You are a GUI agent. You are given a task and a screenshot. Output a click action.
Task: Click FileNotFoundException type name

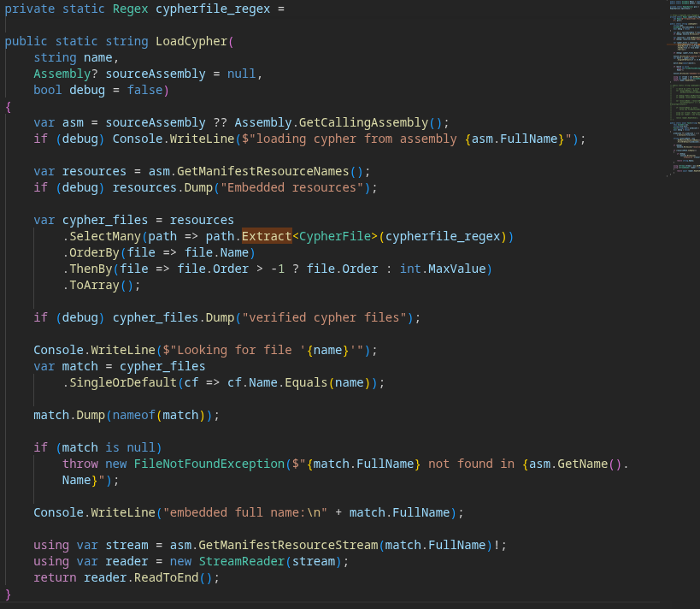209,464
